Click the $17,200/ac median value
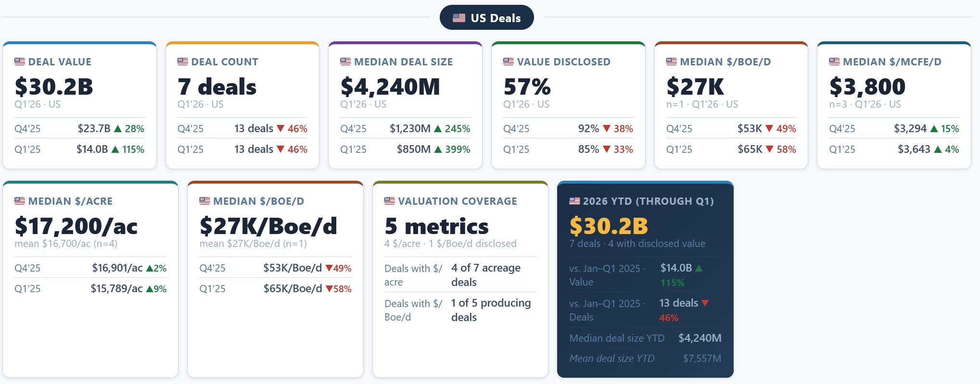The image size is (980, 384). coord(76,226)
